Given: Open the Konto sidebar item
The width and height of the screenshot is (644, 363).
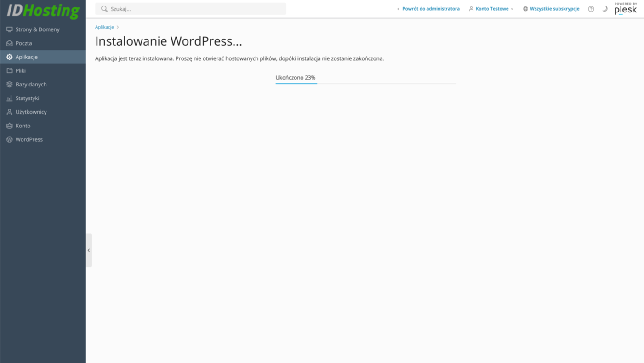Looking at the screenshot, I should tap(43, 126).
